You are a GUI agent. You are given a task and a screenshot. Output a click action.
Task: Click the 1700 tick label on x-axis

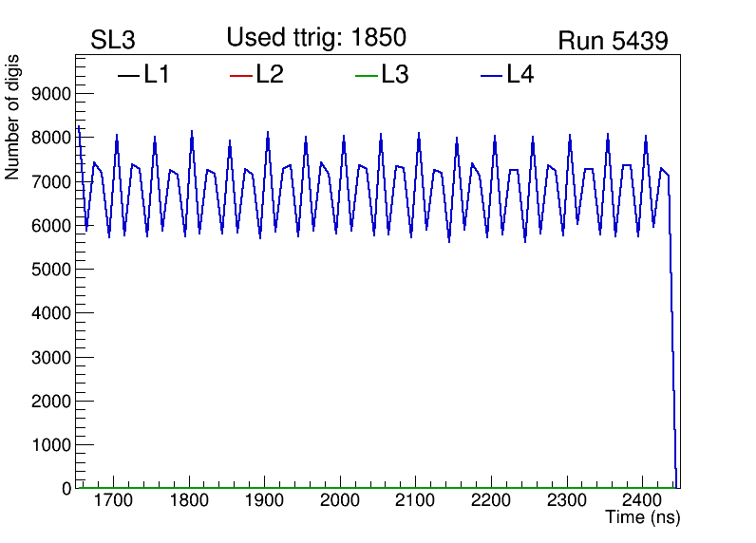113,500
